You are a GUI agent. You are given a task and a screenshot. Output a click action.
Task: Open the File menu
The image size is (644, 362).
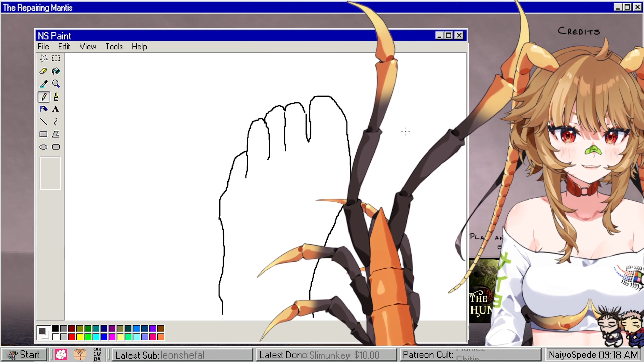click(43, 47)
